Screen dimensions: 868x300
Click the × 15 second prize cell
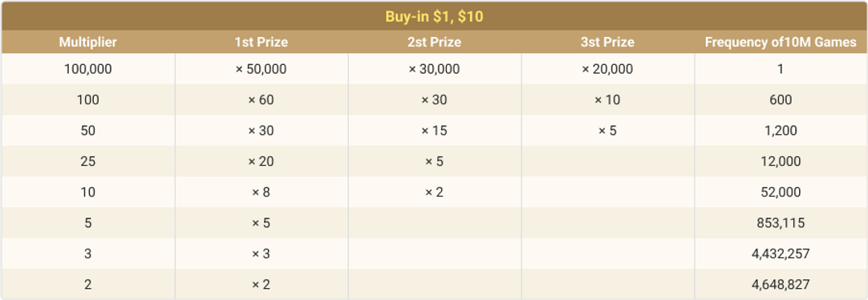click(x=434, y=132)
